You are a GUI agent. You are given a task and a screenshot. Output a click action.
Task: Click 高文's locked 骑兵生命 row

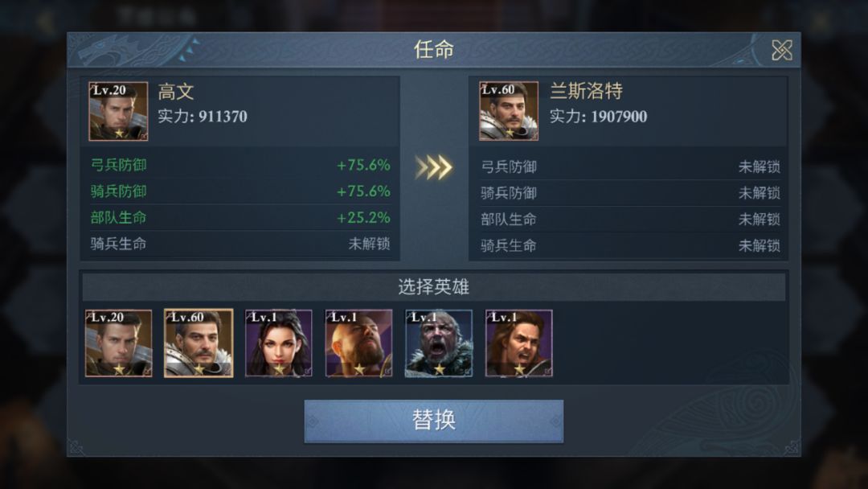tap(240, 244)
